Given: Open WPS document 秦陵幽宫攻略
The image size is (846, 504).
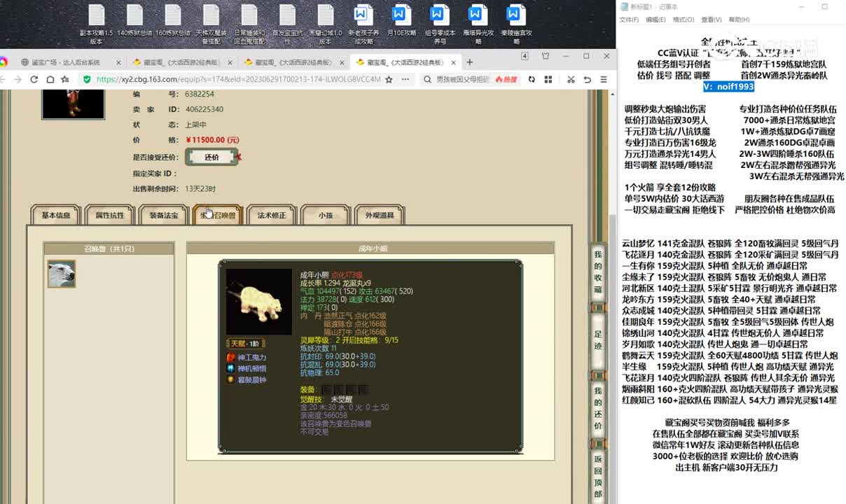Looking at the screenshot, I should pos(516,24).
